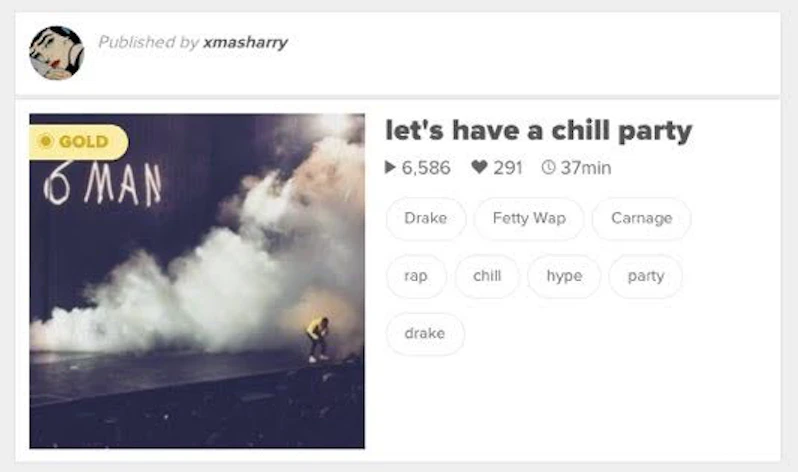Open the xmasharry profile avatar
This screenshot has height=472, width=798.
coord(56,53)
